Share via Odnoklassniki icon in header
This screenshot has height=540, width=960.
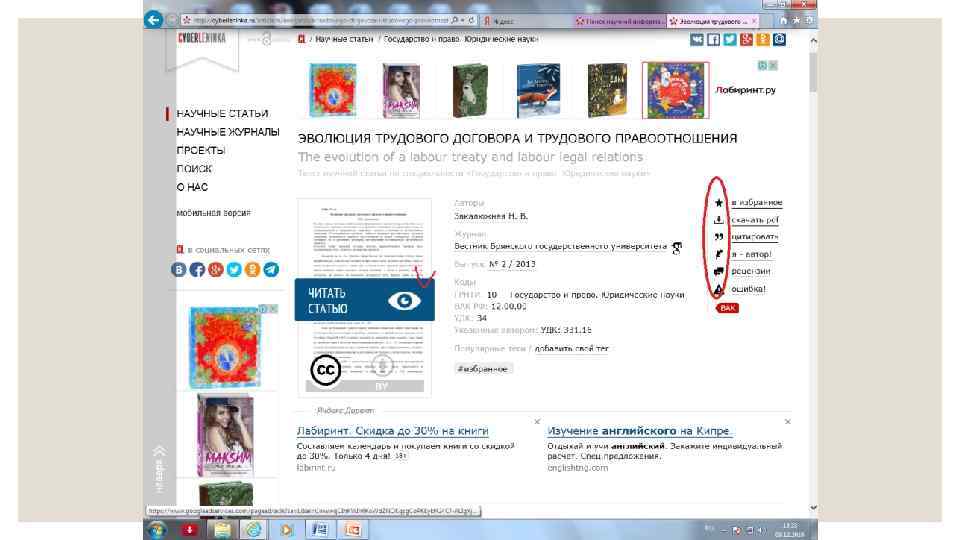pyautogui.click(x=763, y=40)
